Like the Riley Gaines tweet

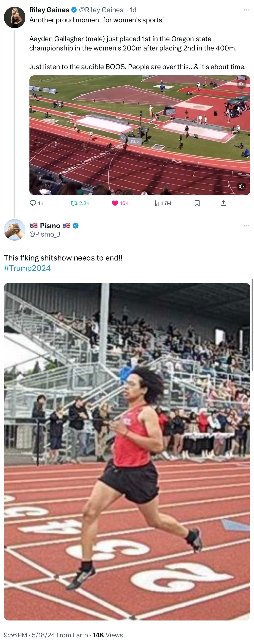pos(120,203)
